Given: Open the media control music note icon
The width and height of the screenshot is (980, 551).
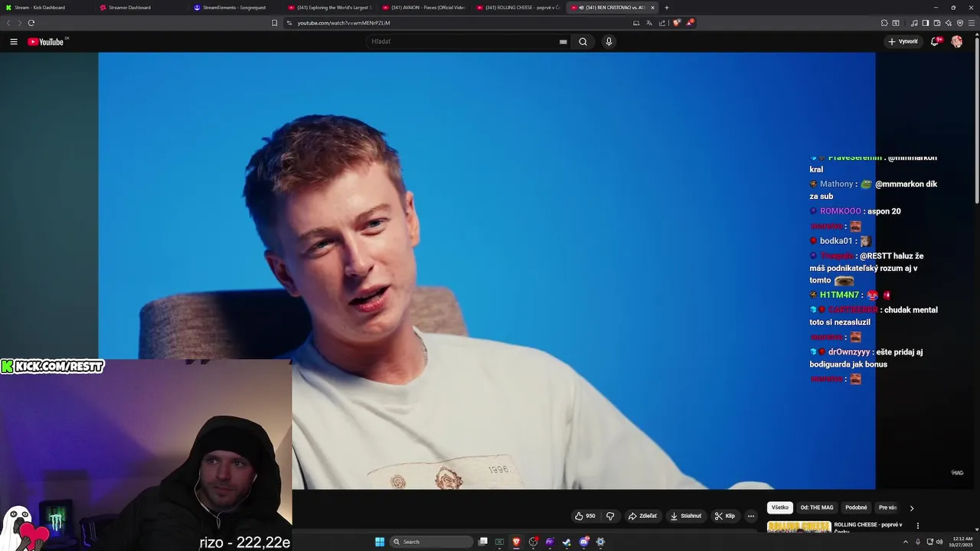Looking at the screenshot, I should pos(914,23).
